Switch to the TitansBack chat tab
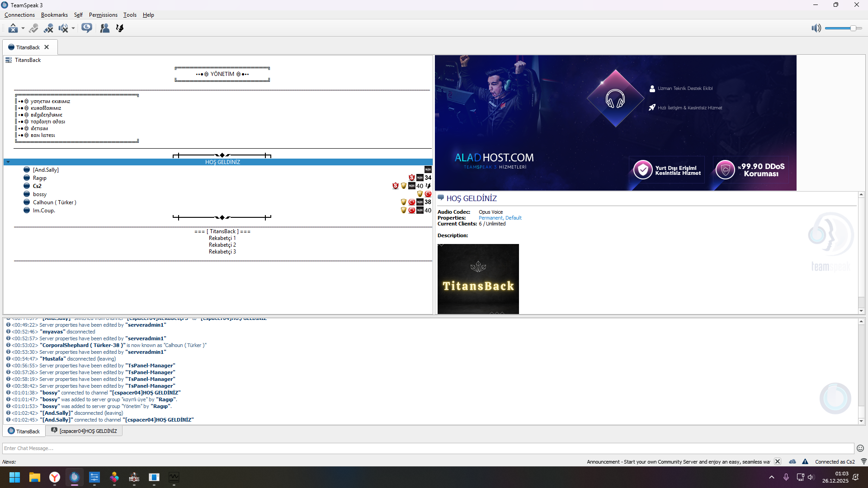This screenshot has height=488, width=868. pyautogui.click(x=24, y=432)
